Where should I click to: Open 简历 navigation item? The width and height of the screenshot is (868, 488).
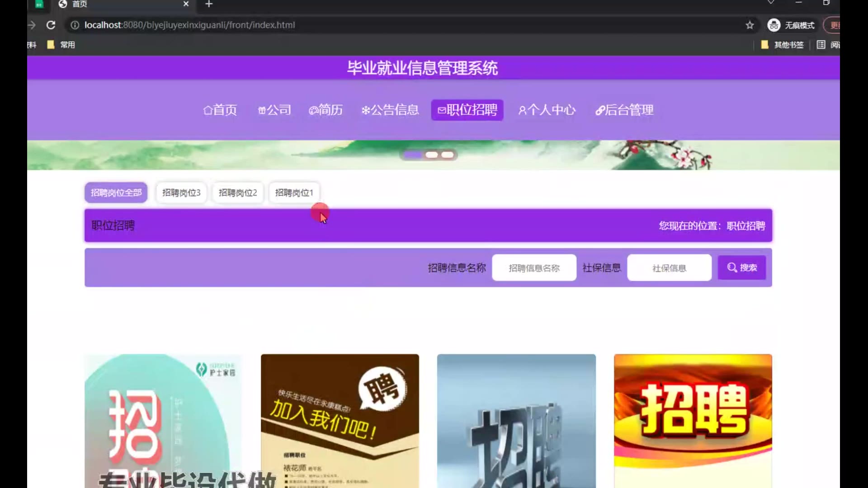click(325, 110)
